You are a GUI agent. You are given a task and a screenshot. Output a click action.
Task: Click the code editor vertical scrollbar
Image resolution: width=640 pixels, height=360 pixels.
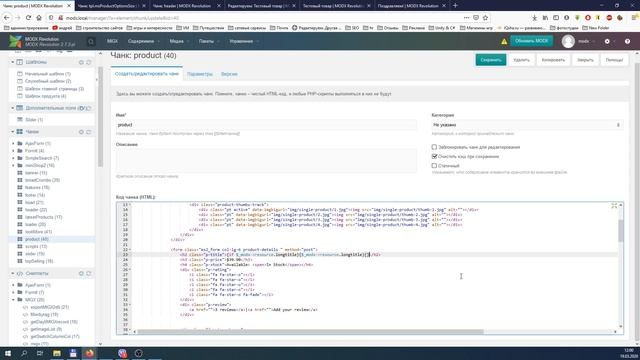(x=621, y=231)
